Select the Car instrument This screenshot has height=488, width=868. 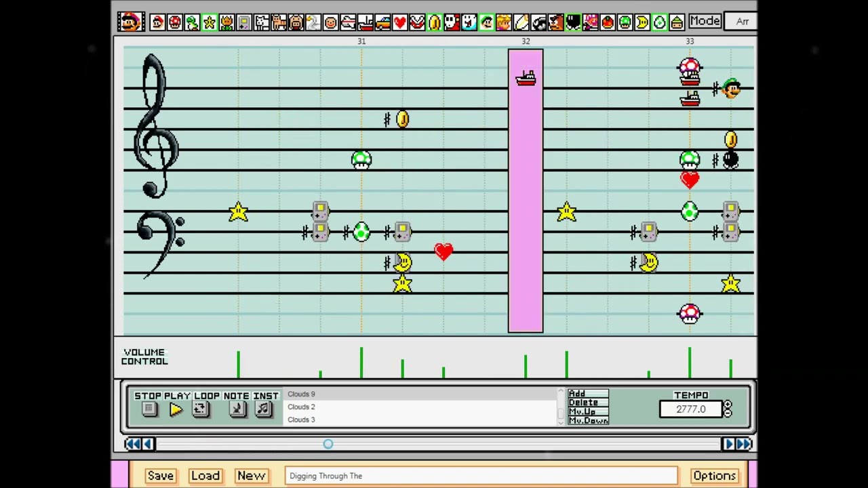382,22
